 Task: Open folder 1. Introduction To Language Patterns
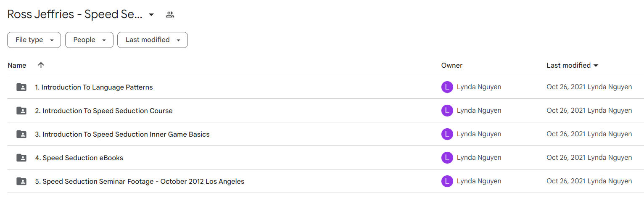tap(94, 87)
